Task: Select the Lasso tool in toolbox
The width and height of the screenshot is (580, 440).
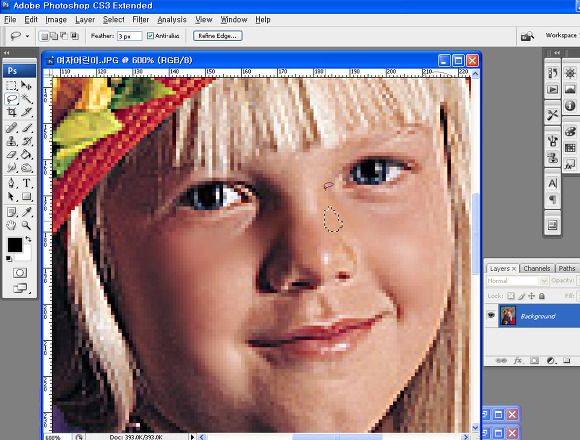Action: pyautogui.click(x=11, y=99)
